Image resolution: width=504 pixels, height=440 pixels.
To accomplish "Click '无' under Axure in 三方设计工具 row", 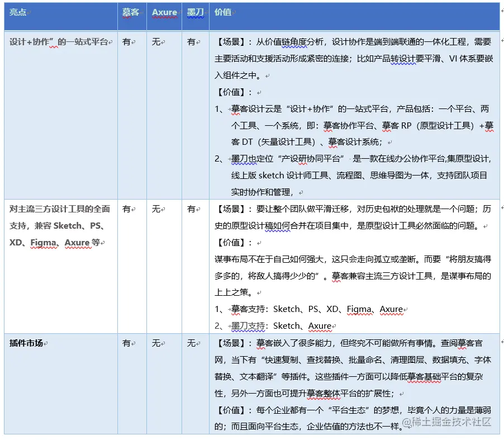I will (x=156, y=209).
